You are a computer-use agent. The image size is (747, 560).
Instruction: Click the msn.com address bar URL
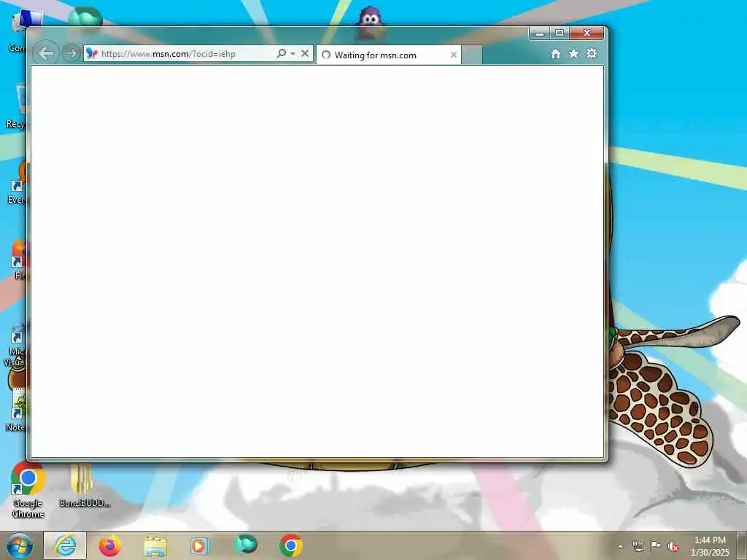(169, 54)
